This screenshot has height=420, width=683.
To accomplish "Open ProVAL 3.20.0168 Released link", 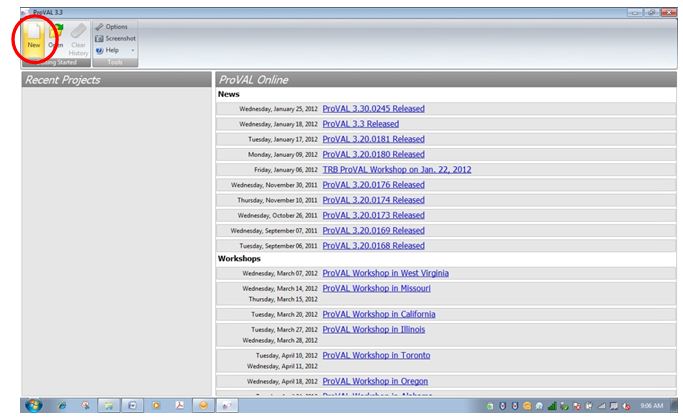I will 373,246.
